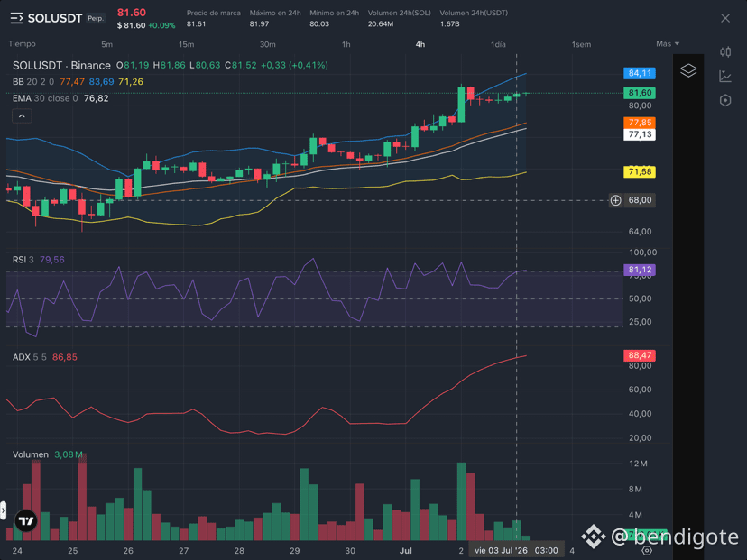Viewport: 747px width, 560px height.
Task: Click the Mínimo en 24h 80.03 stat
Action: pos(334,18)
